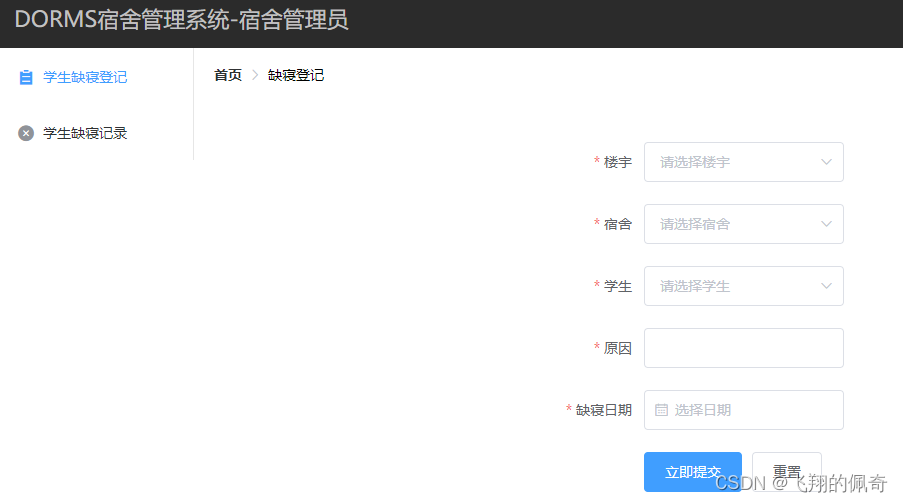
Task: Open the 选择日期 date picker field
Action: (743, 410)
